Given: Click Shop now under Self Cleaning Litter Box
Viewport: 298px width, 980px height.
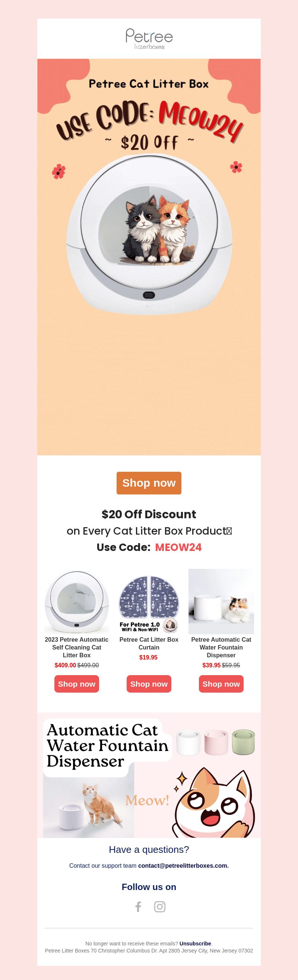Looking at the screenshot, I should [77, 684].
